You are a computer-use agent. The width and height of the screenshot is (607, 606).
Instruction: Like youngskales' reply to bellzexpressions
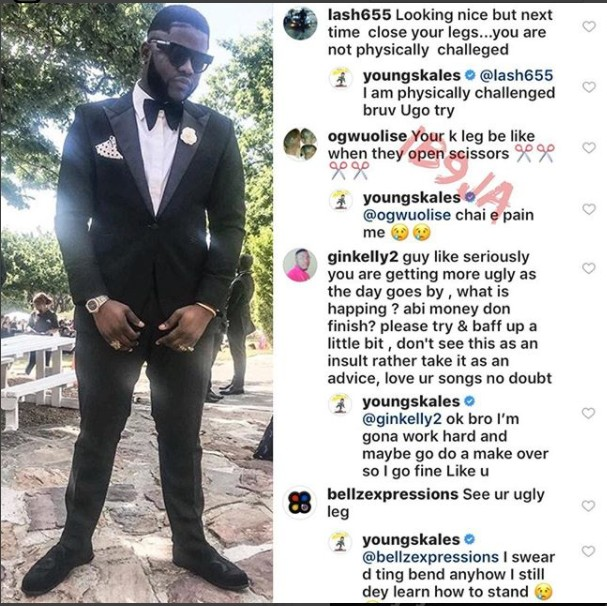click(x=588, y=551)
